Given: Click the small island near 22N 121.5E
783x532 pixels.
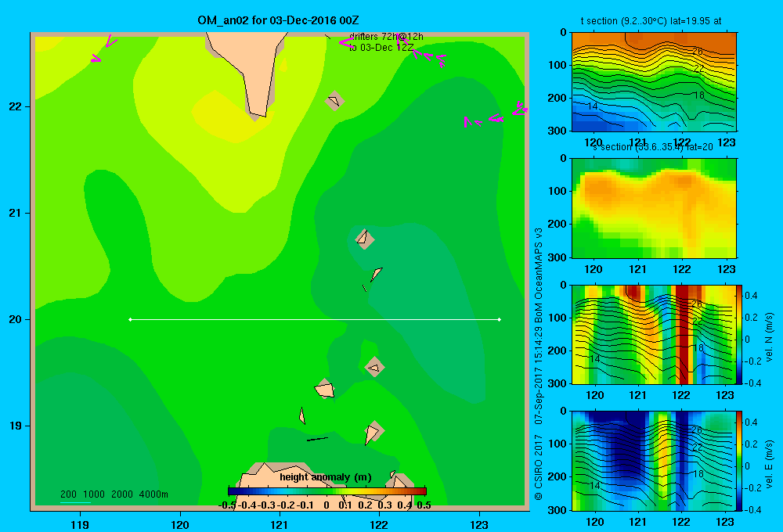Looking at the screenshot, I should coord(334,101).
